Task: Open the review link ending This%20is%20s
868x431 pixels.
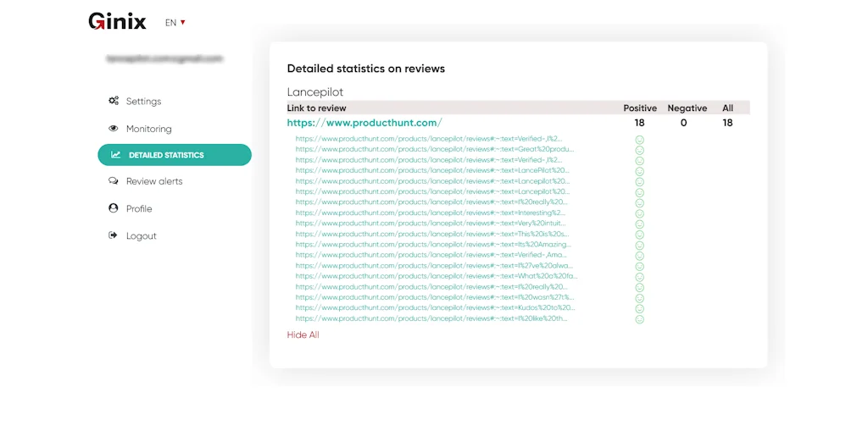Action: tap(432, 234)
